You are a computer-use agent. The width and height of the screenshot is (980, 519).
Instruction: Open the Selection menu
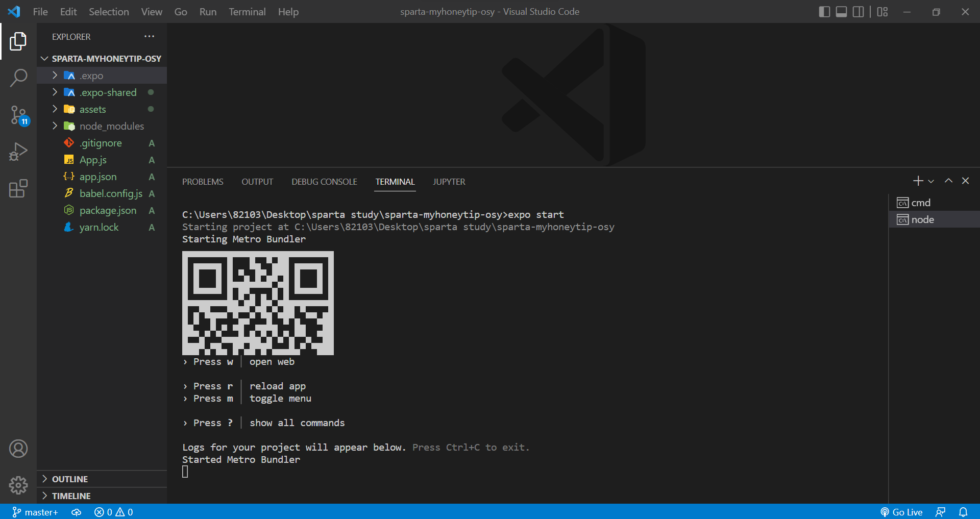coord(109,12)
